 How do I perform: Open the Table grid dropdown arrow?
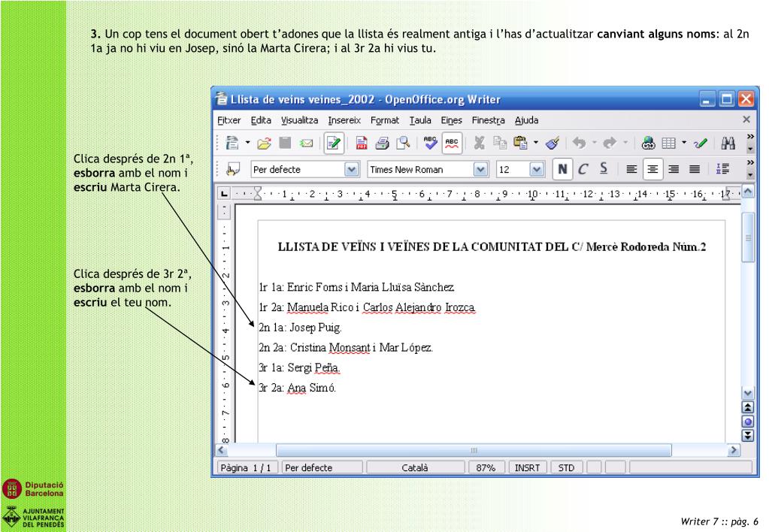point(683,144)
